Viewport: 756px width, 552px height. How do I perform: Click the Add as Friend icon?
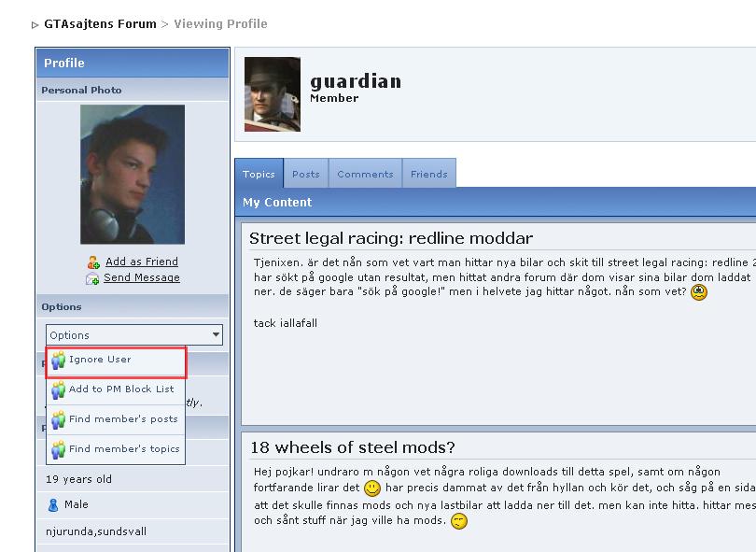(93, 262)
